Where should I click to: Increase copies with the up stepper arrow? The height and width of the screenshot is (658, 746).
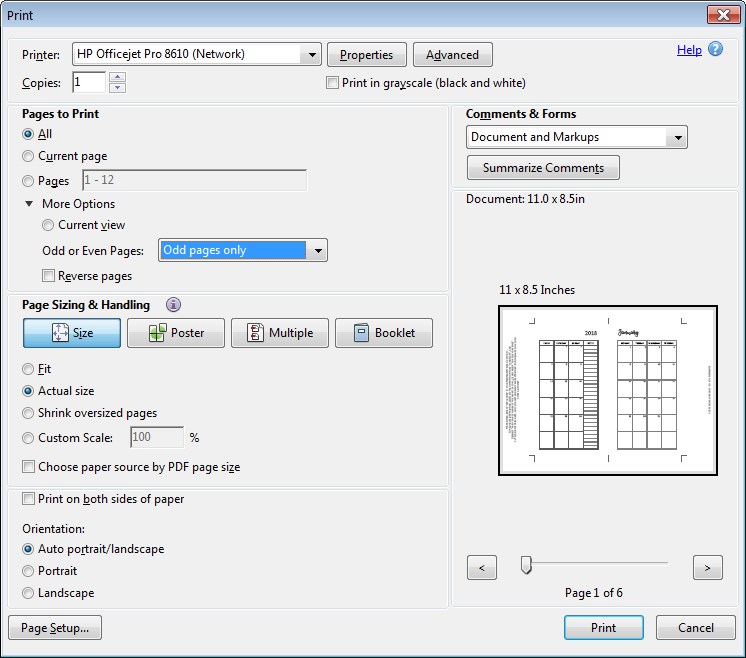[118, 77]
